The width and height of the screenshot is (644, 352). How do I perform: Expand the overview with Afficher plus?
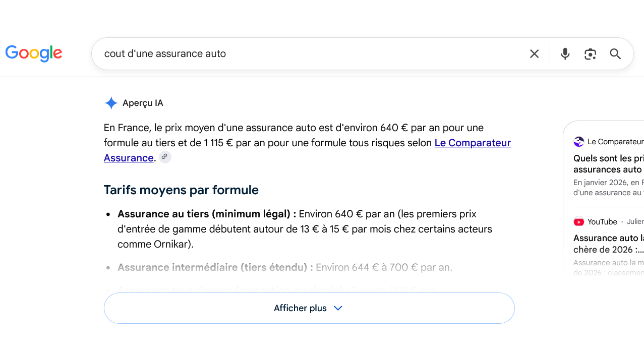(309, 308)
